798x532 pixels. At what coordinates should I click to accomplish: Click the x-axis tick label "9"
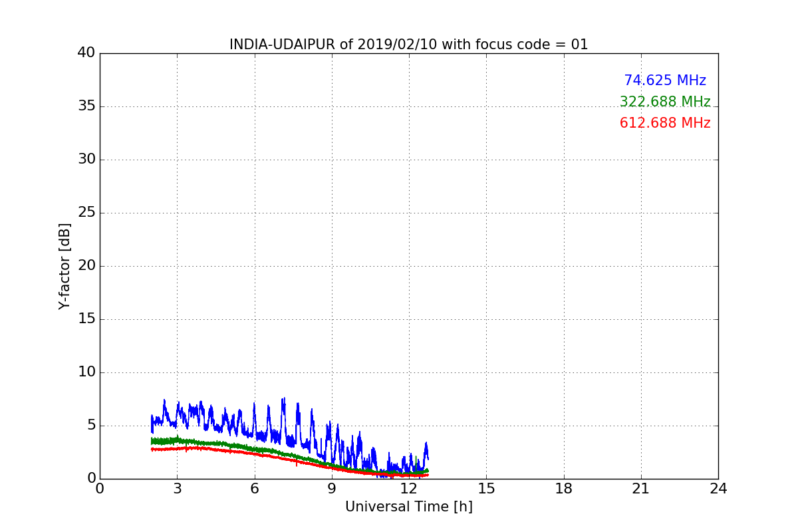point(332,489)
